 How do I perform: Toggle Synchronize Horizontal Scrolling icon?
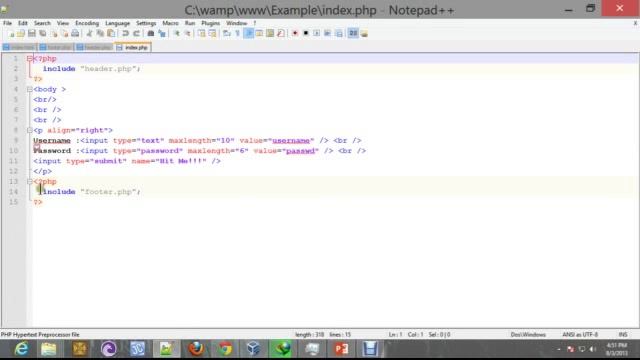(x=213, y=33)
